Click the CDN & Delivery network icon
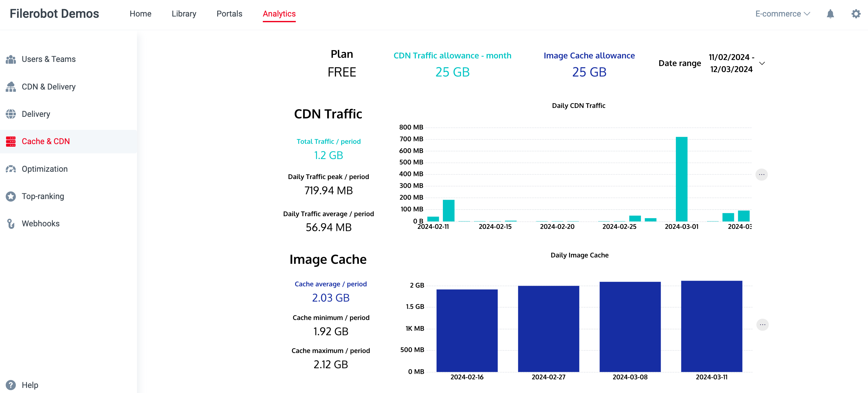The height and width of the screenshot is (393, 868). [x=11, y=87]
